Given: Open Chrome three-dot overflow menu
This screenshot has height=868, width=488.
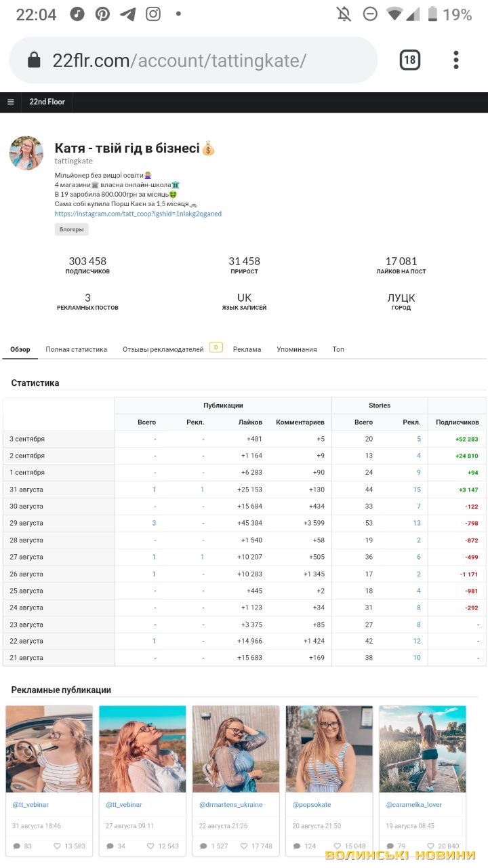Looking at the screenshot, I should pyautogui.click(x=456, y=60).
